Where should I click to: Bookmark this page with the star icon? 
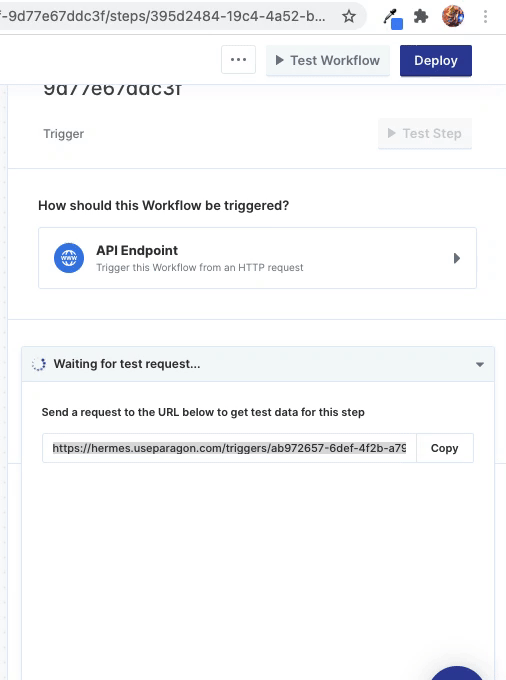[x=349, y=16]
